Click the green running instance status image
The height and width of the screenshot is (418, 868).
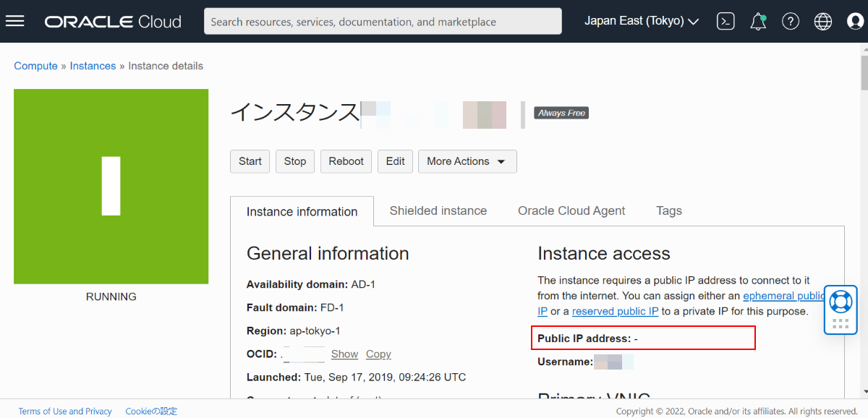click(x=111, y=187)
